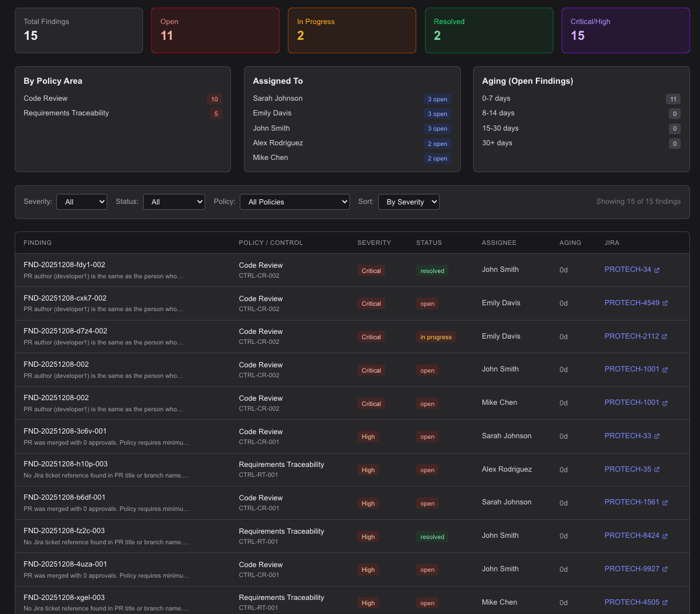This screenshot has height=614, width=700.
Task: Expand the Status filter dropdown
Action: [174, 202]
